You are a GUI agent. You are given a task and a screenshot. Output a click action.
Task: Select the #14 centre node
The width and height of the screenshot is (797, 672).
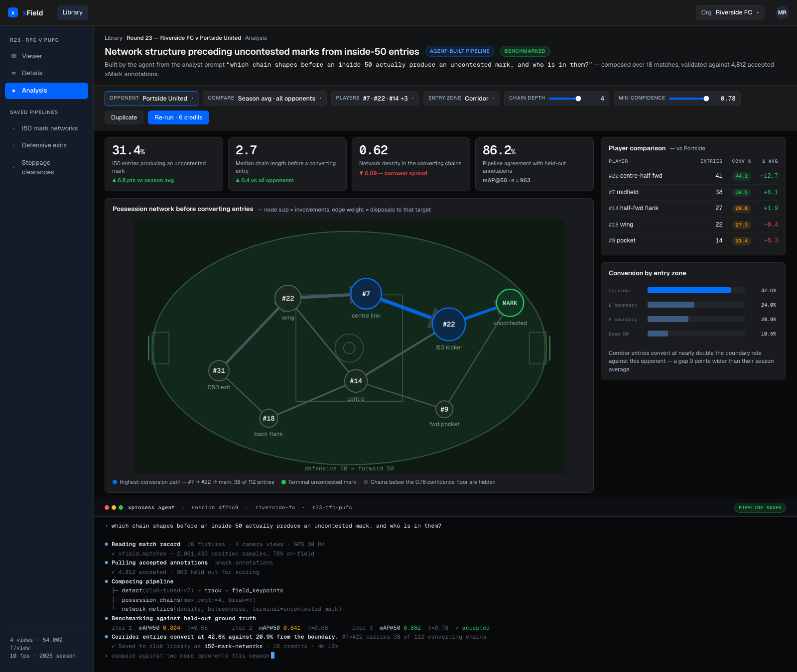(356, 381)
